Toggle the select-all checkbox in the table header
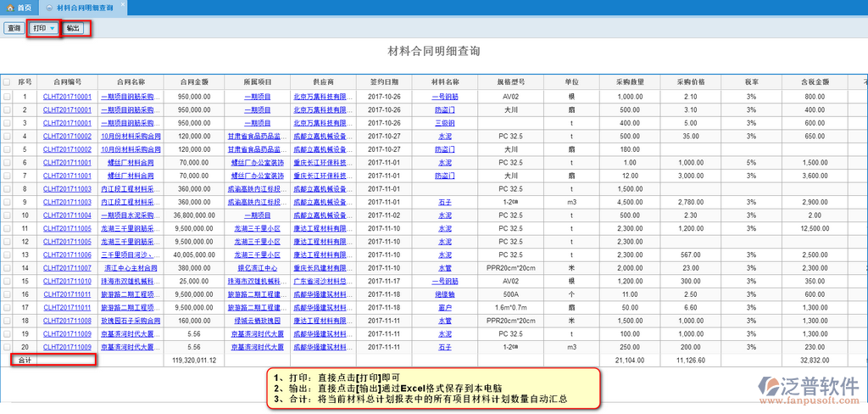868x414 pixels. coord(7,82)
